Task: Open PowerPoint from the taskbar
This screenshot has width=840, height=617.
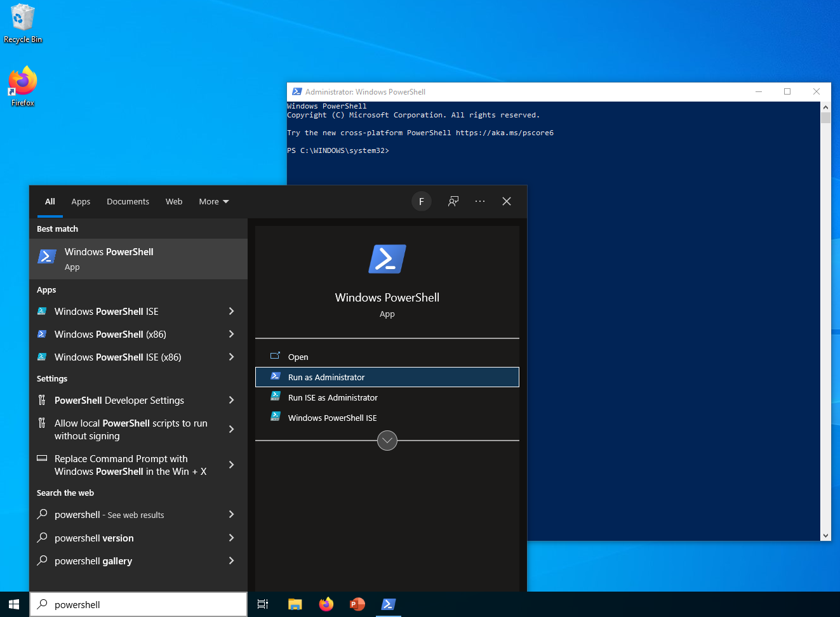Action: 357,604
